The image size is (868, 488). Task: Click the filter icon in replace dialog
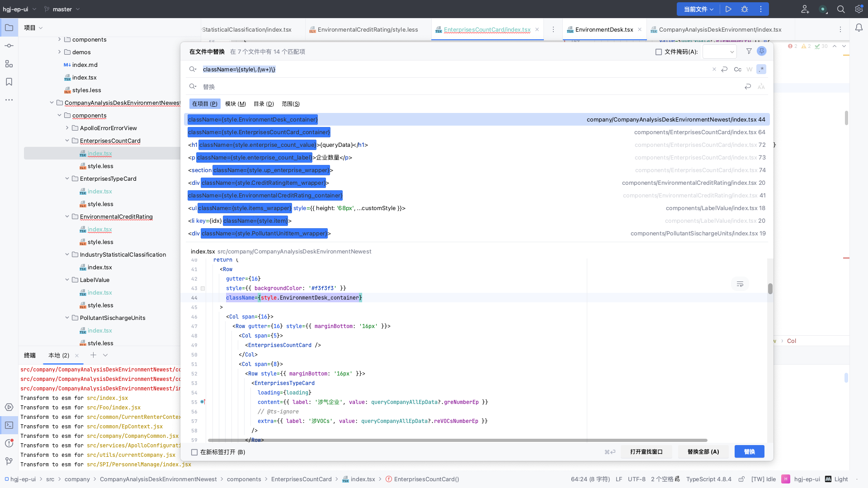coord(749,52)
